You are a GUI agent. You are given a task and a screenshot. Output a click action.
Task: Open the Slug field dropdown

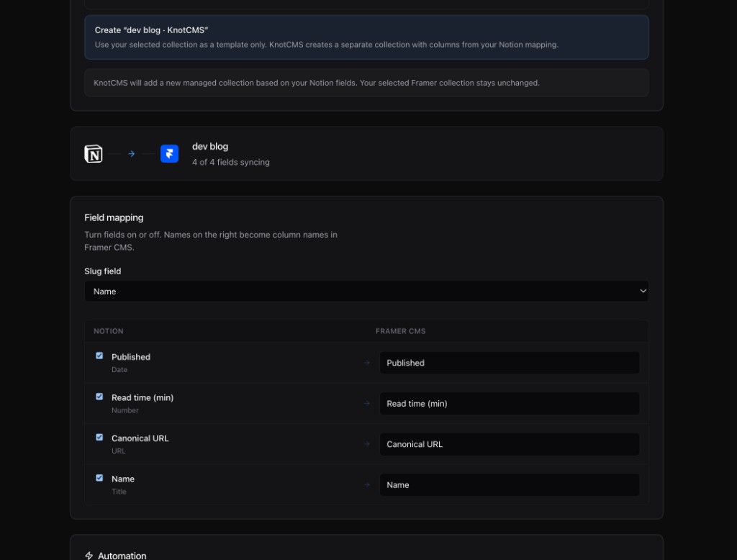point(366,292)
